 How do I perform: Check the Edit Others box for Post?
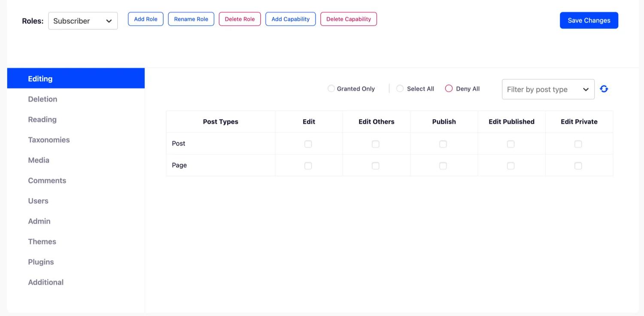(x=376, y=144)
